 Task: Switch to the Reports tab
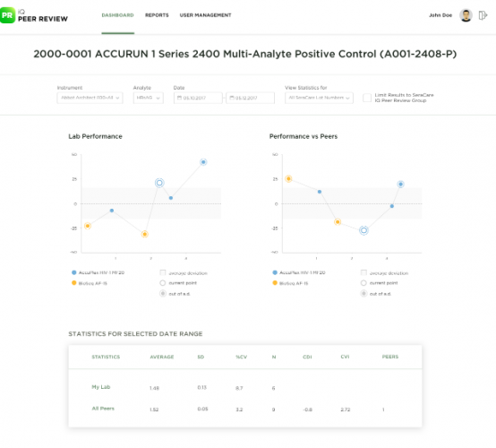(157, 15)
